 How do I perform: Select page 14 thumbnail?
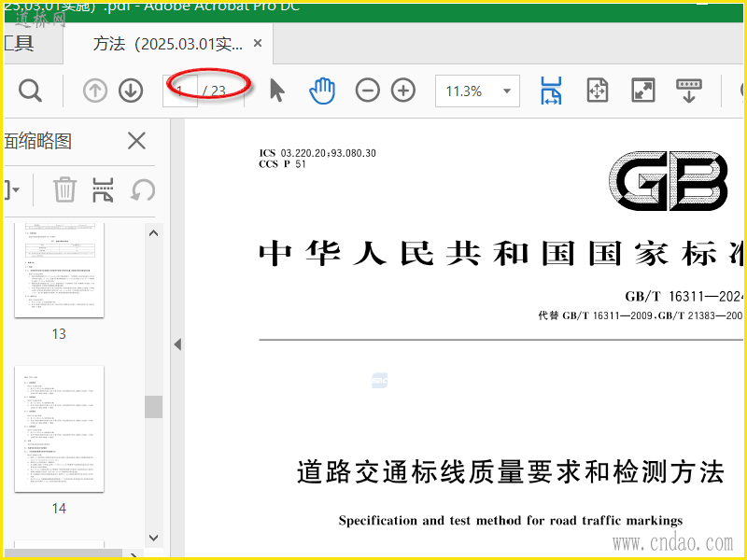pos(59,428)
